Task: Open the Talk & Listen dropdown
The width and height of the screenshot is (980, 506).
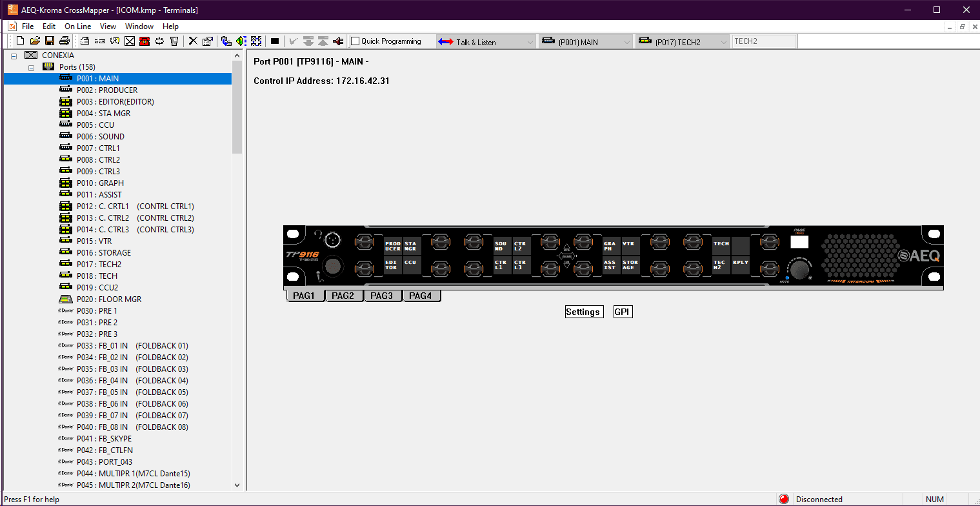Action: click(486, 42)
